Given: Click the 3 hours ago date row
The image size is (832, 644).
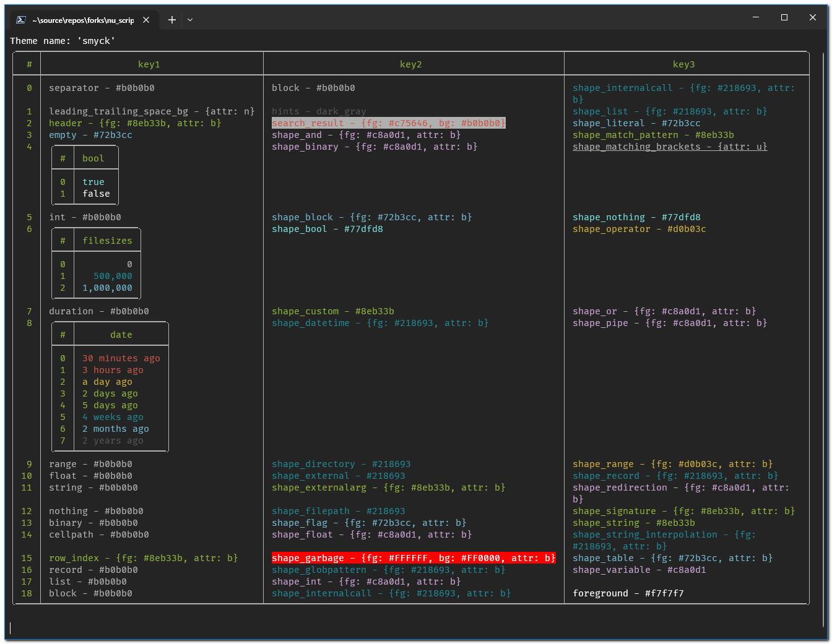Looking at the screenshot, I should click(113, 370).
